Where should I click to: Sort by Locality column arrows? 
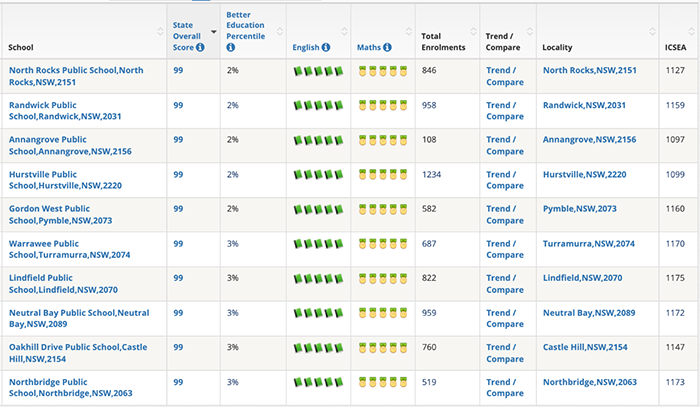(652, 32)
